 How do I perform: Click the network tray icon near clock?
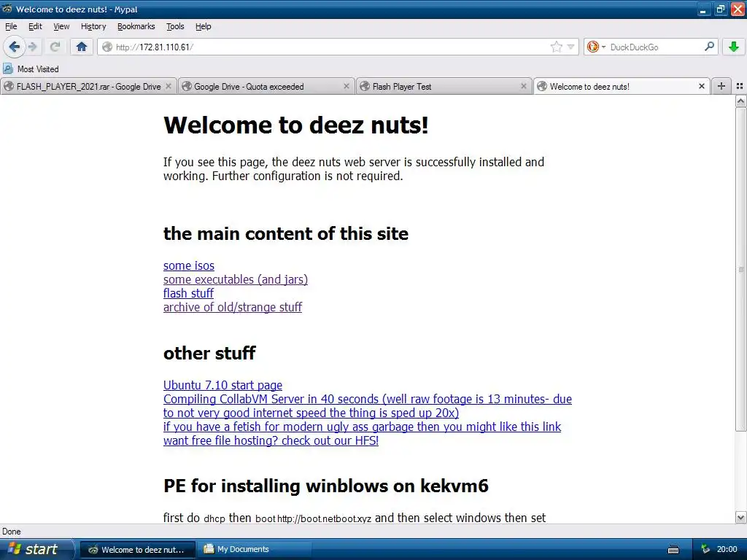tap(705, 550)
